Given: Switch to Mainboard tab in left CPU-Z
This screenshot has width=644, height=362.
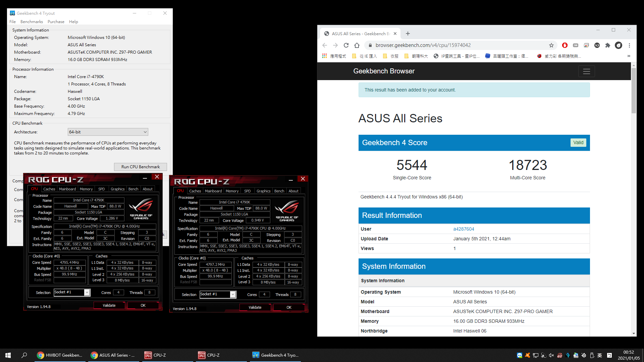Looking at the screenshot, I should (67, 189).
